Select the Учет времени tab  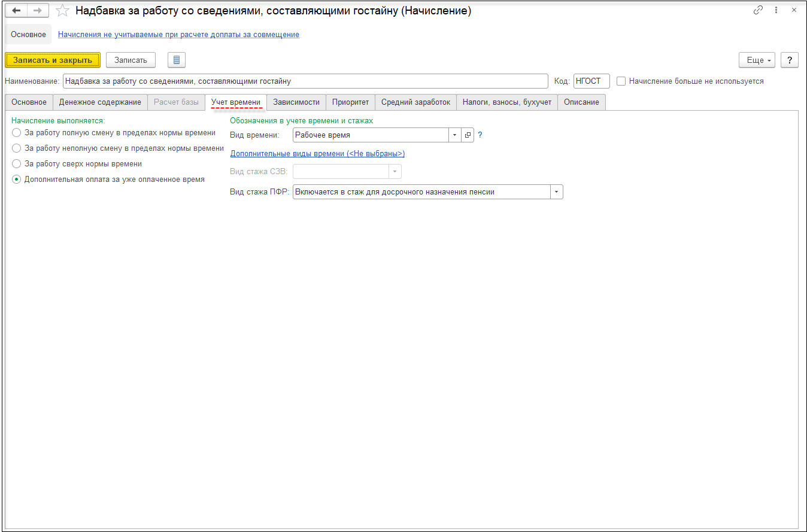click(236, 102)
